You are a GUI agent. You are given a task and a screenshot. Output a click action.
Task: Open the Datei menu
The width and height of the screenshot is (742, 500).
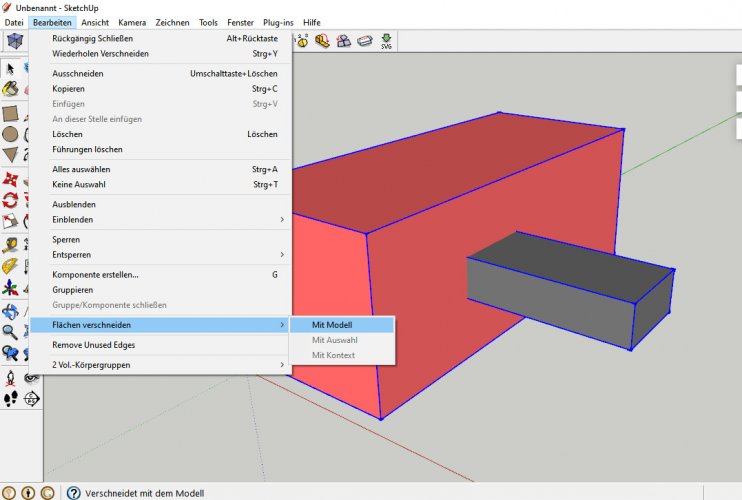click(x=14, y=22)
